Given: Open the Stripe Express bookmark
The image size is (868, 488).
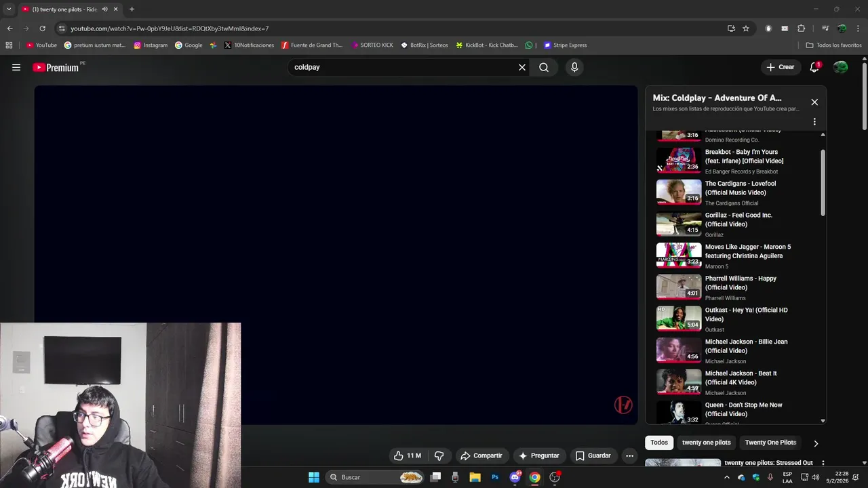Looking at the screenshot, I should coord(566,45).
